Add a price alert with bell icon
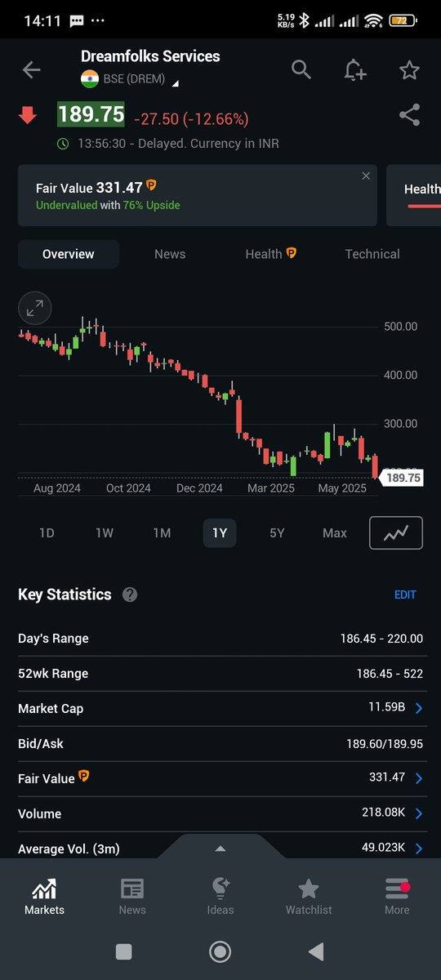The height and width of the screenshot is (980, 441). pos(355,70)
